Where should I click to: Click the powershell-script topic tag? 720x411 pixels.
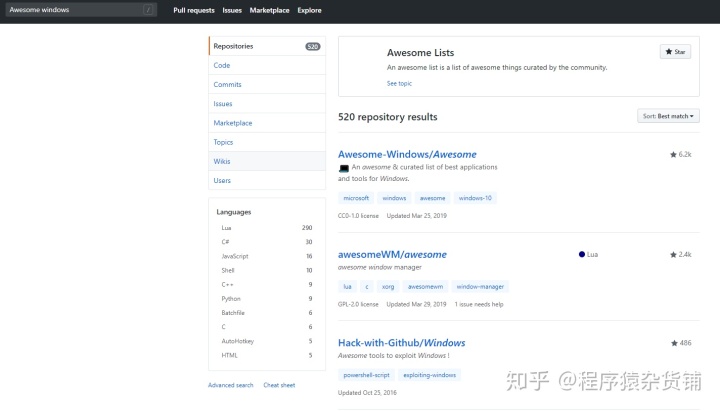click(x=366, y=375)
